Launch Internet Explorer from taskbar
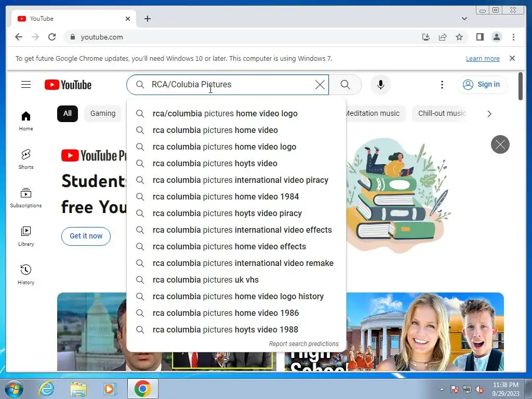532x399 pixels. [x=46, y=389]
